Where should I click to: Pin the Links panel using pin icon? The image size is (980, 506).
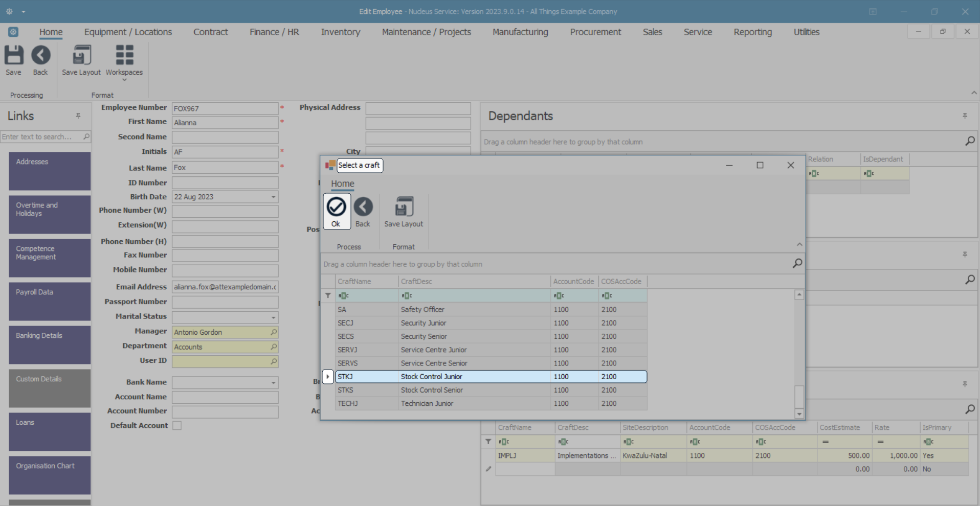(x=78, y=116)
